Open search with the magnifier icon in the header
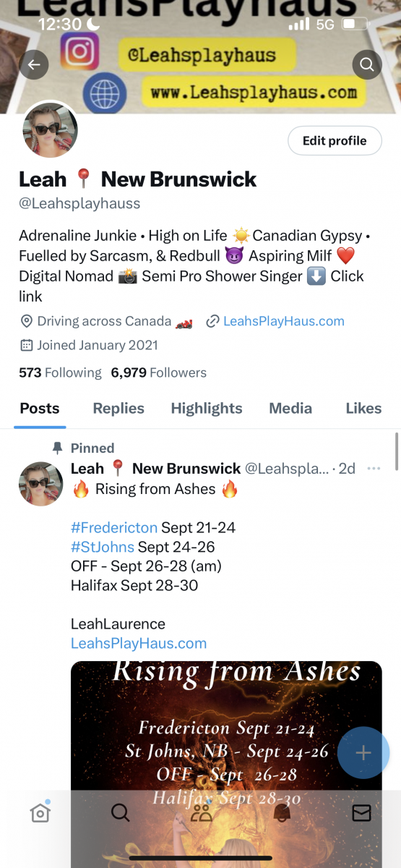The image size is (401, 868). pyautogui.click(x=367, y=65)
